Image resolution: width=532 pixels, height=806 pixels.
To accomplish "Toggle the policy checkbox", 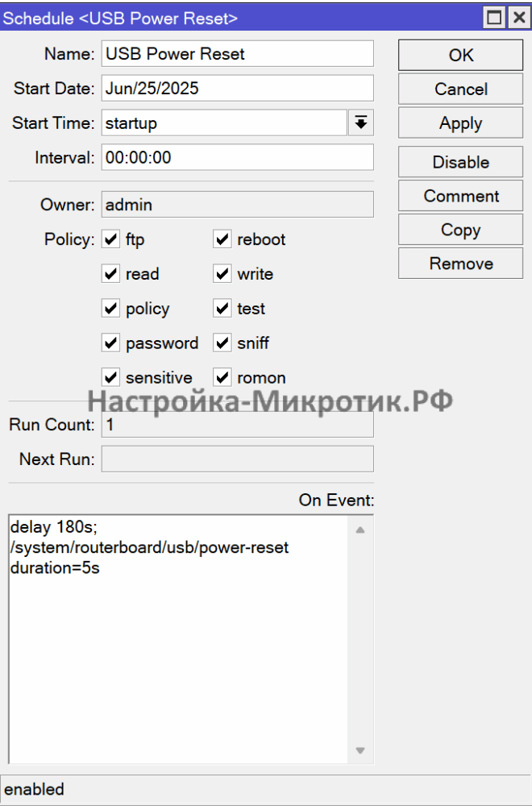I will click(111, 309).
